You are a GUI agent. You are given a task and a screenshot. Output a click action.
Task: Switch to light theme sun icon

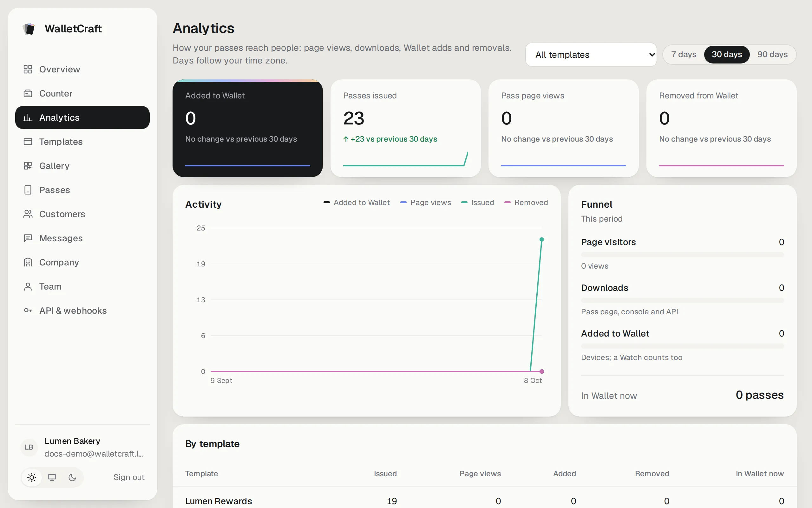point(32,478)
